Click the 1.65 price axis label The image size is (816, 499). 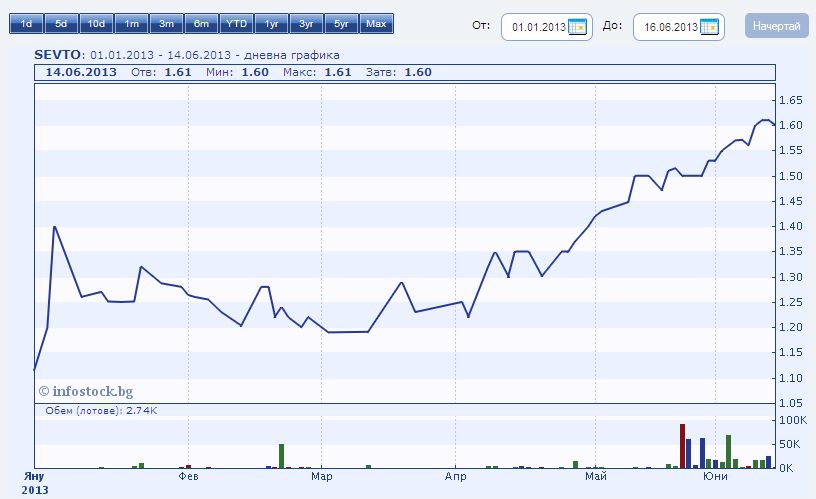tap(790, 100)
